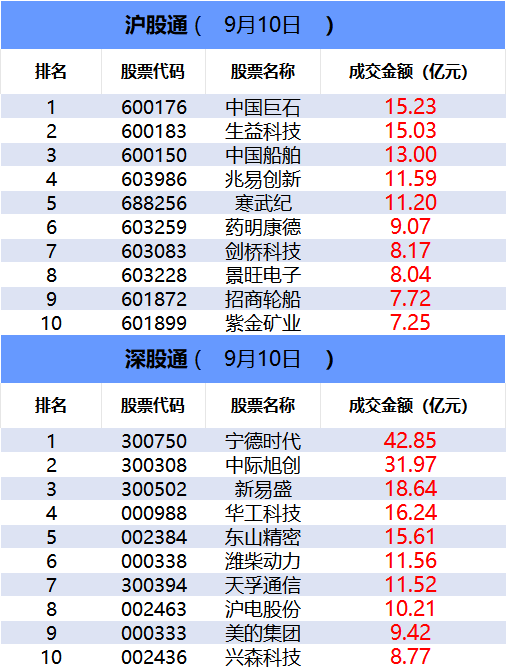The width and height of the screenshot is (506, 669).
Task: Click stock name 紫金矿业
Action: [263, 323]
